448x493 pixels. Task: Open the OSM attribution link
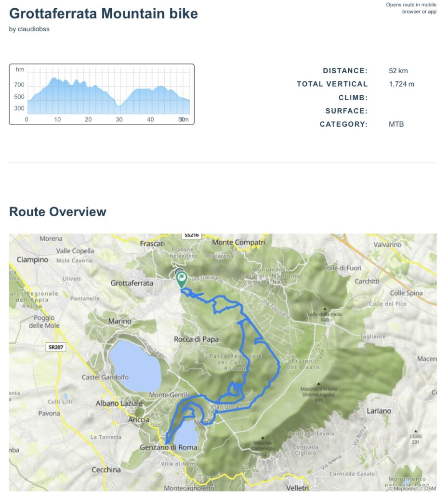point(430,488)
